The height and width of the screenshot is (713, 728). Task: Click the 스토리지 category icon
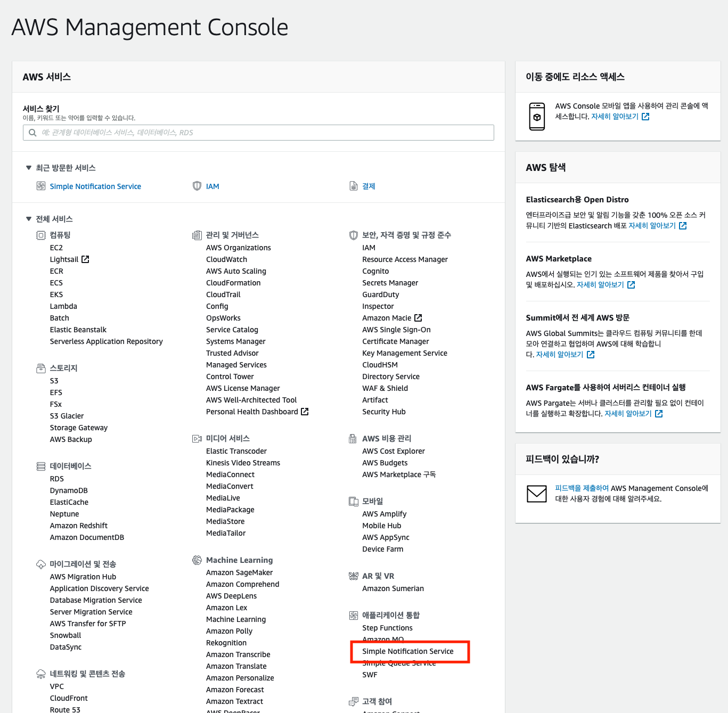click(x=41, y=368)
